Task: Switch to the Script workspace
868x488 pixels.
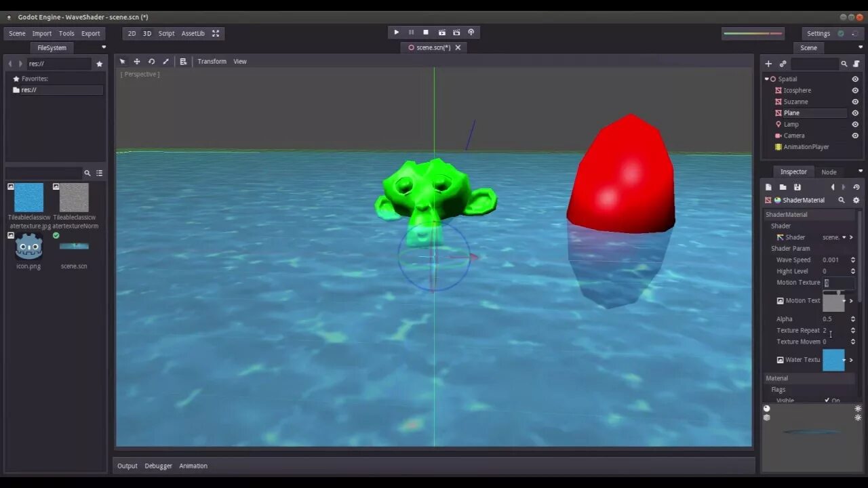Action: [x=166, y=33]
